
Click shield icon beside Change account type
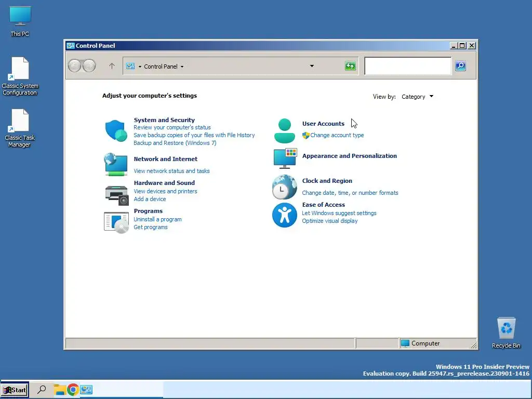[305, 136]
